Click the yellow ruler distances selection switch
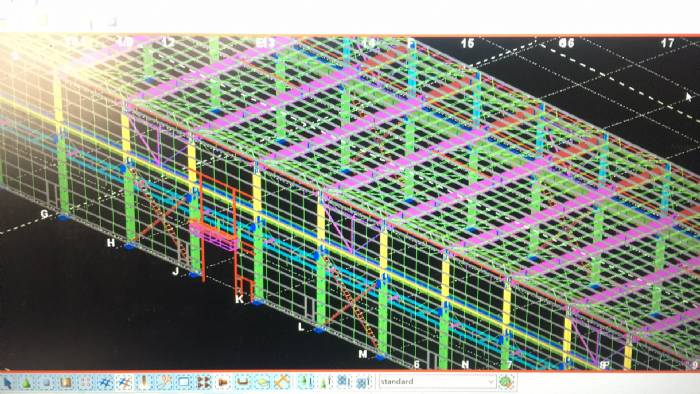Image resolution: width=700 pixels, height=394 pixels. click(x=282, y=382)
